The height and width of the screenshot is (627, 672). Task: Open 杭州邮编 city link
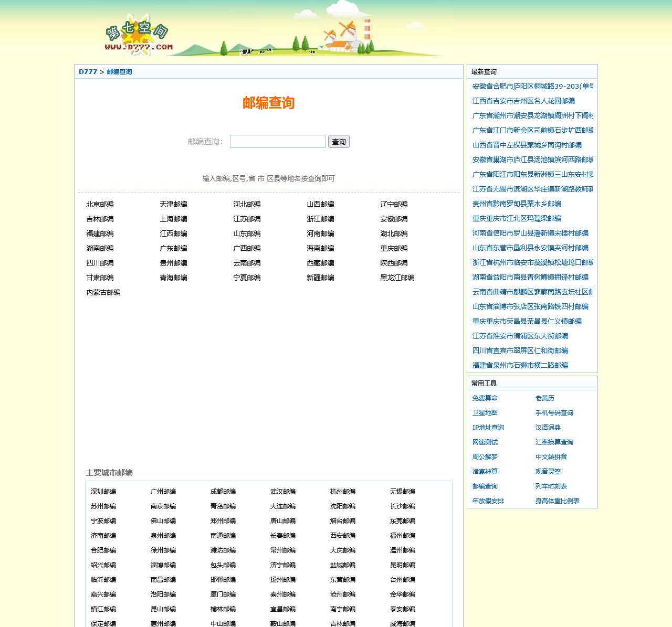tap(342, 492)
